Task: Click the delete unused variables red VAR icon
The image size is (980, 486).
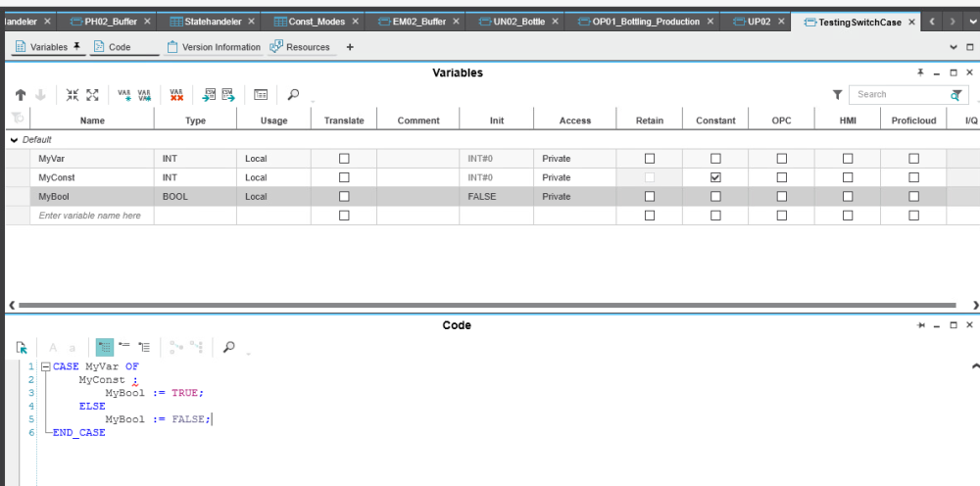Action: tap(176, 95)
